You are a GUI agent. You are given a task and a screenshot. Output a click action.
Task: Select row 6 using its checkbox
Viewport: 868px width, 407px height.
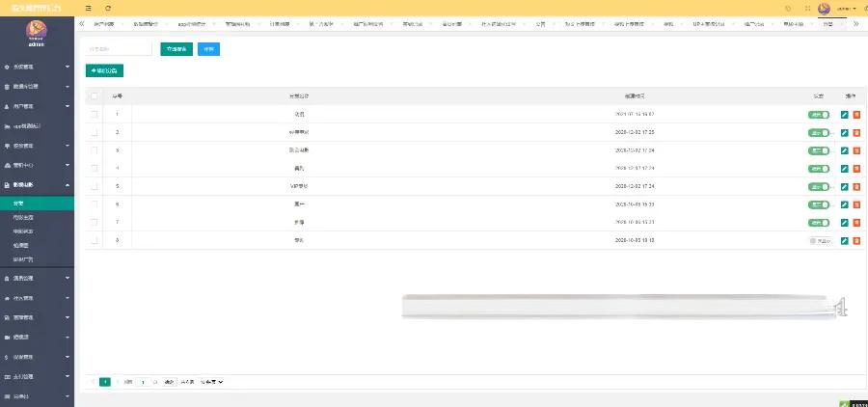point(95,204)
